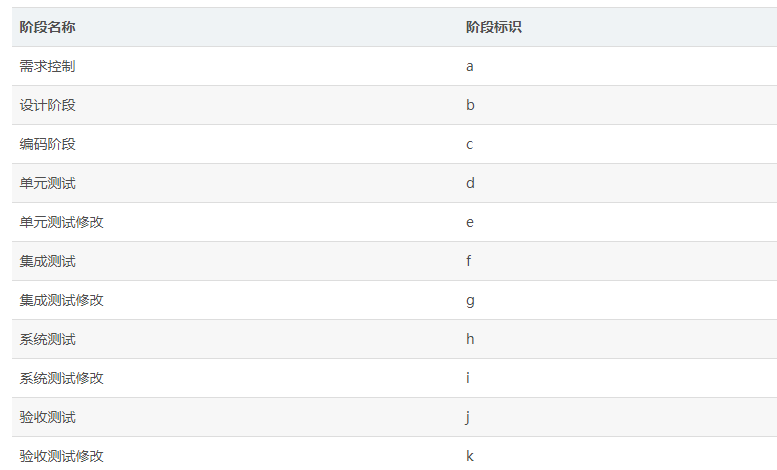Click identifier "a" in the 需求控制 row
Screen dimensions: 777x470
(x=470, y=66)
